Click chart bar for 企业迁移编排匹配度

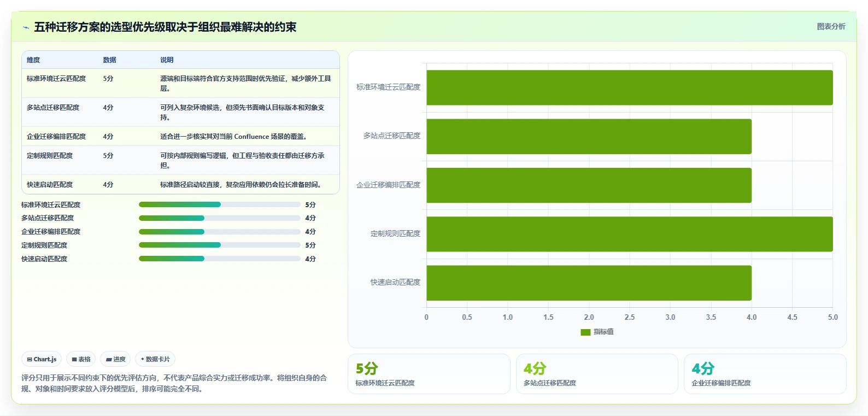(589, 185)
